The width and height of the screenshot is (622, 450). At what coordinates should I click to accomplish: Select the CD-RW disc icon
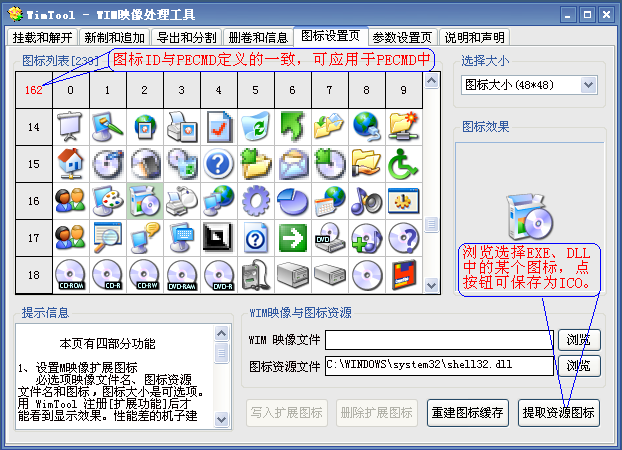[x=144, y=275]
